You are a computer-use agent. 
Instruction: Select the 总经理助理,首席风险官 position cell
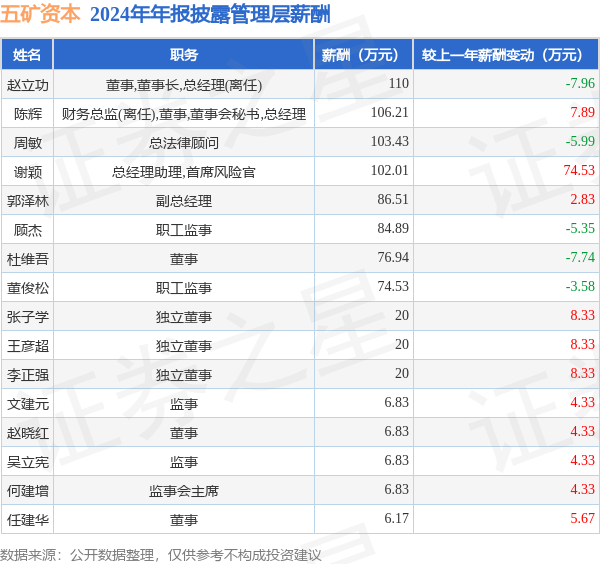[184, 172]
